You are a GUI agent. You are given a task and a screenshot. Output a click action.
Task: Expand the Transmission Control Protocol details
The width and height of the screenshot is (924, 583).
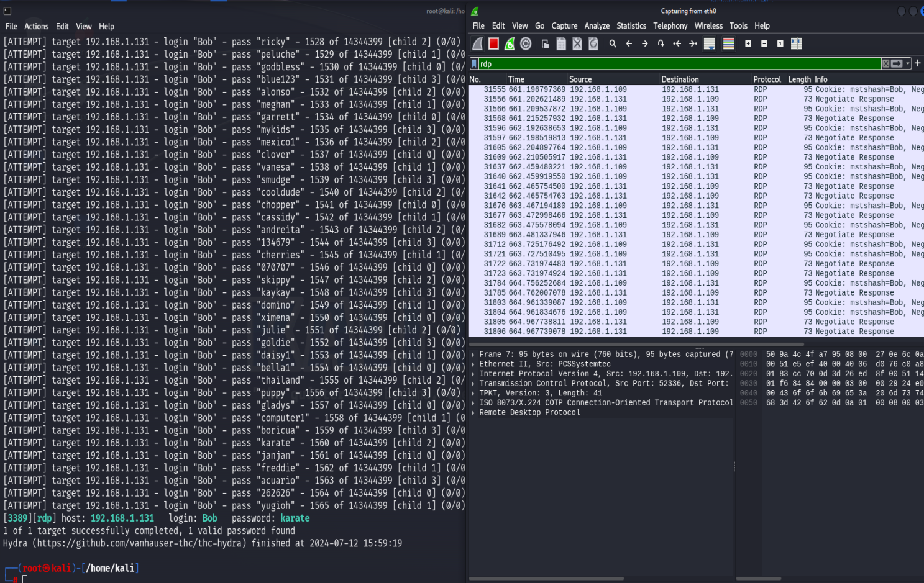coord(473,384)
